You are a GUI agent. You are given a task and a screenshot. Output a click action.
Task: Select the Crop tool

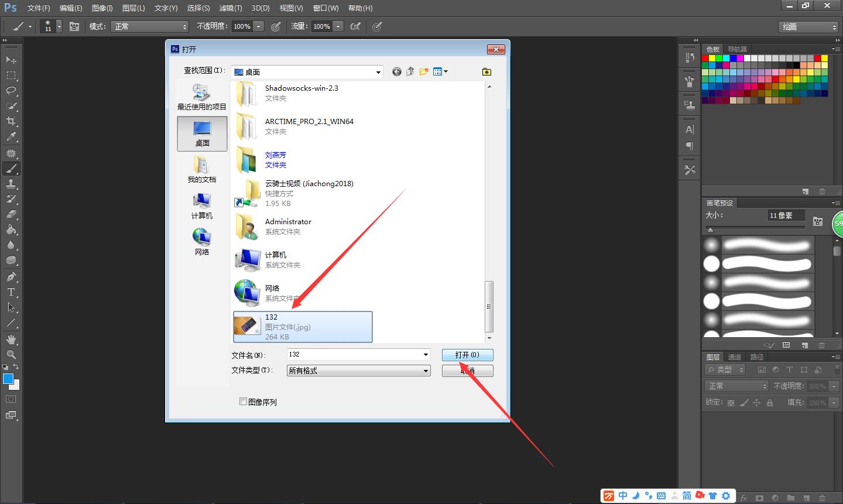pyautogui.click(x=11, y=121)
